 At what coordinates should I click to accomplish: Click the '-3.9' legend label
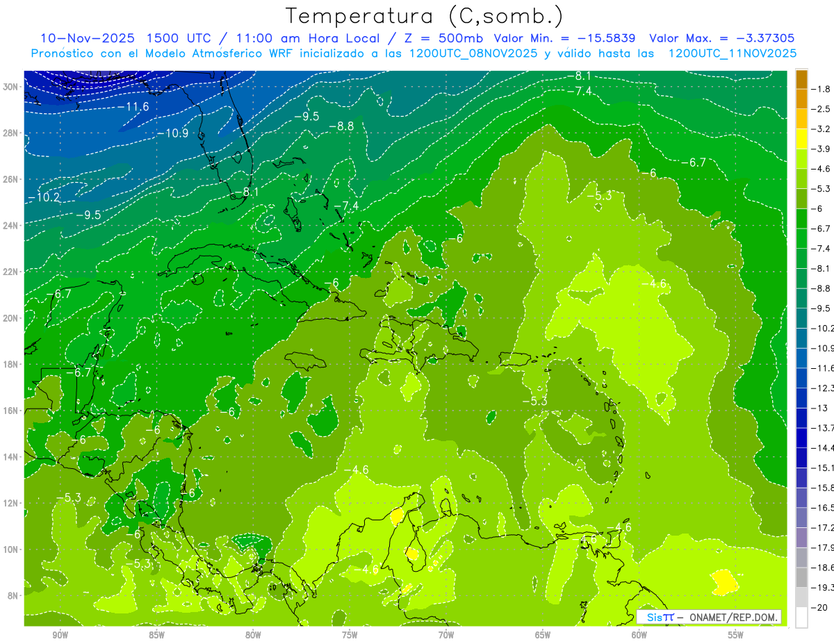point(821,149)
